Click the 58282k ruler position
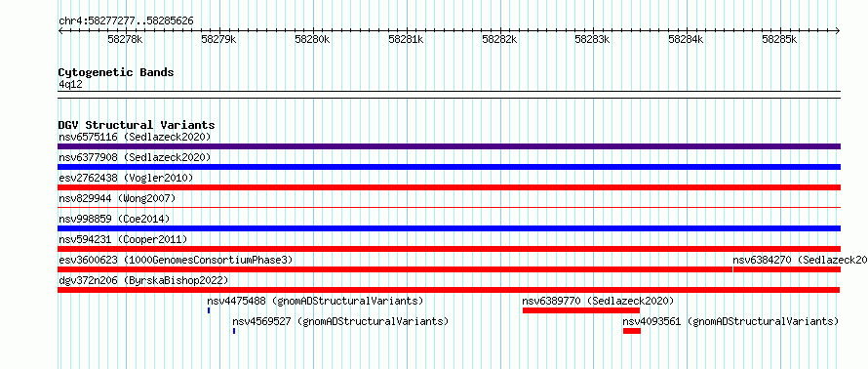Viewport: 868px width, 369px height. pyautogui.click(x=500, y=39)
